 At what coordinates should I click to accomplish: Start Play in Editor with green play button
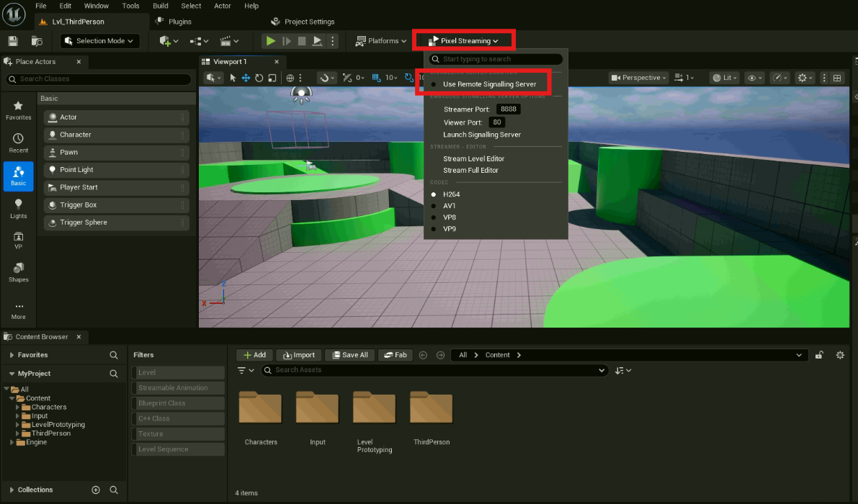pyautogui.click(x=270, y=41)
